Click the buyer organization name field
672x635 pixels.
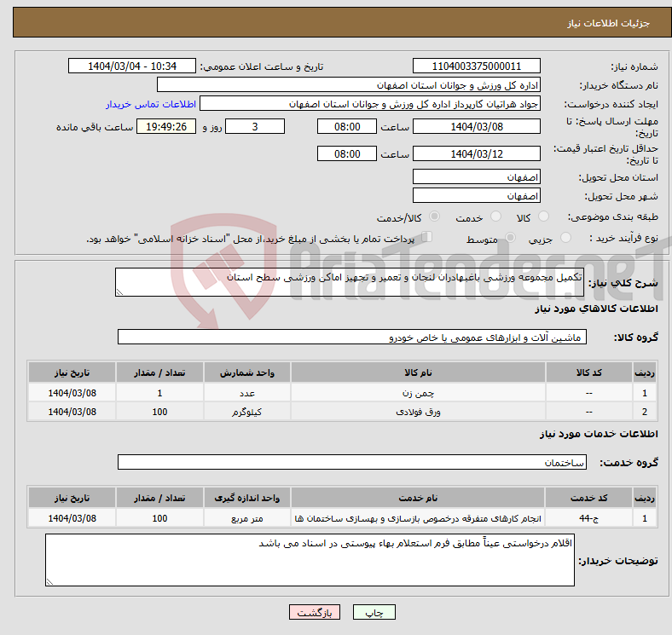pos(349,85)
